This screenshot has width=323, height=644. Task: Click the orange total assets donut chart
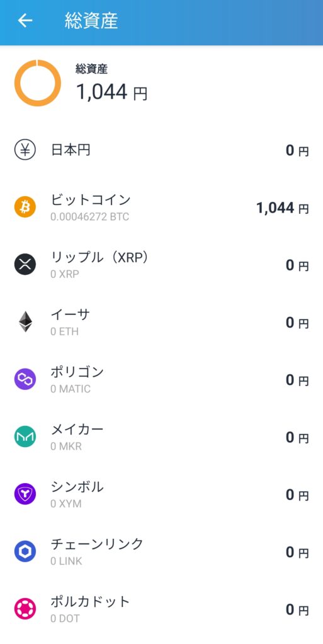[38, 83]
